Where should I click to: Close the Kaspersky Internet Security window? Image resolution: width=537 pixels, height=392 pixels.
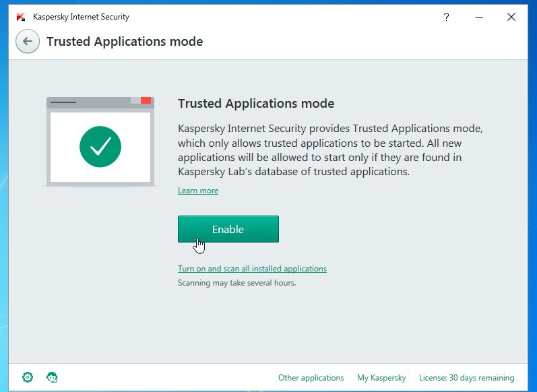tap(511, 18)
